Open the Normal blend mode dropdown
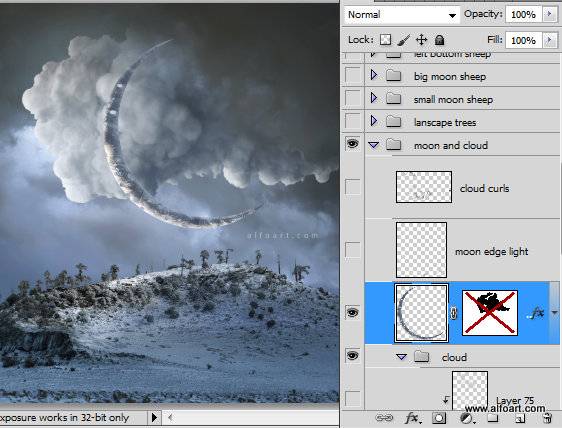The width and height of the screenshot is (562, 428). (402, 15)
